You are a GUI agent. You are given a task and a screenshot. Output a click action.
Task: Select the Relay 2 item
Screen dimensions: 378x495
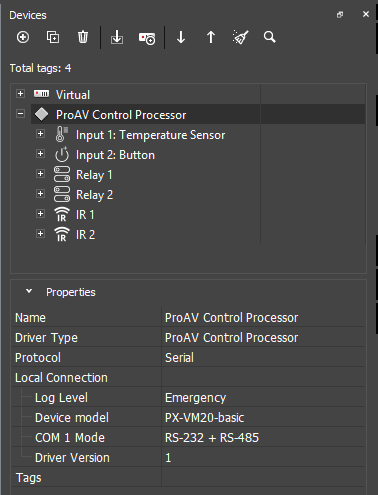point(94,195)
